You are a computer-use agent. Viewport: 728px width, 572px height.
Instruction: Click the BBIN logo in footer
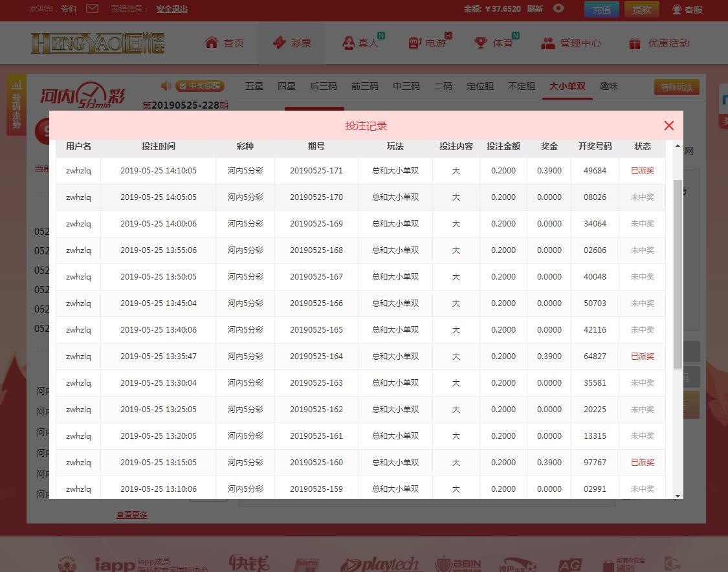(x=458, y=564)
